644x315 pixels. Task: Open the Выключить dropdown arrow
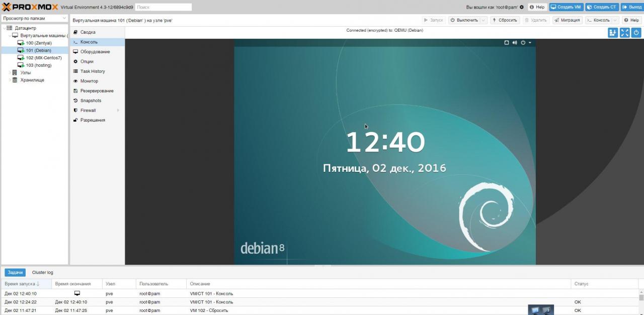[484, 20]
